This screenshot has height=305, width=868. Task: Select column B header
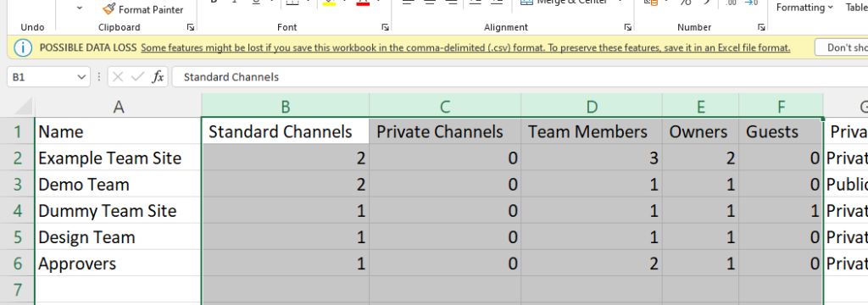[x=286, y=106]
